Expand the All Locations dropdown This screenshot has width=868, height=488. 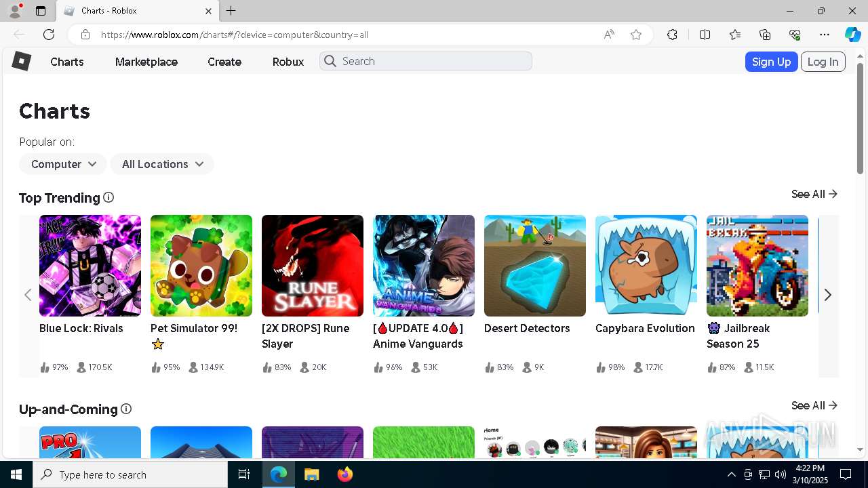(x=162, y=164)
